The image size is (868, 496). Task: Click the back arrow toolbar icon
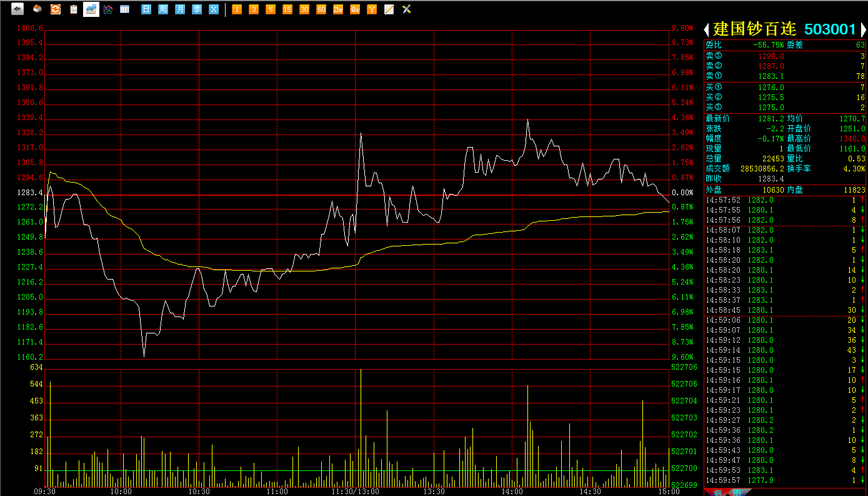(17, 9)
